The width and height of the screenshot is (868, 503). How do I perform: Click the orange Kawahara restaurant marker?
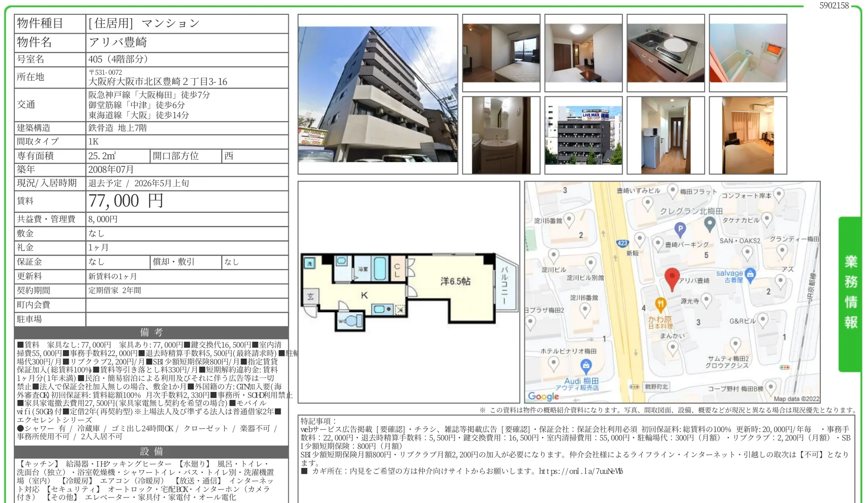point(660,304)
